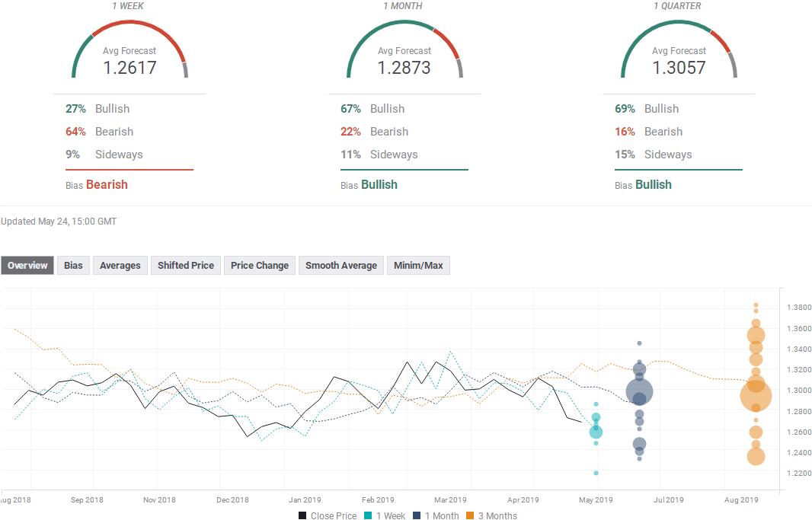Toggle the 3 Months legend series
The height and width of the screenshot is (520, 812).
[491, 515]
